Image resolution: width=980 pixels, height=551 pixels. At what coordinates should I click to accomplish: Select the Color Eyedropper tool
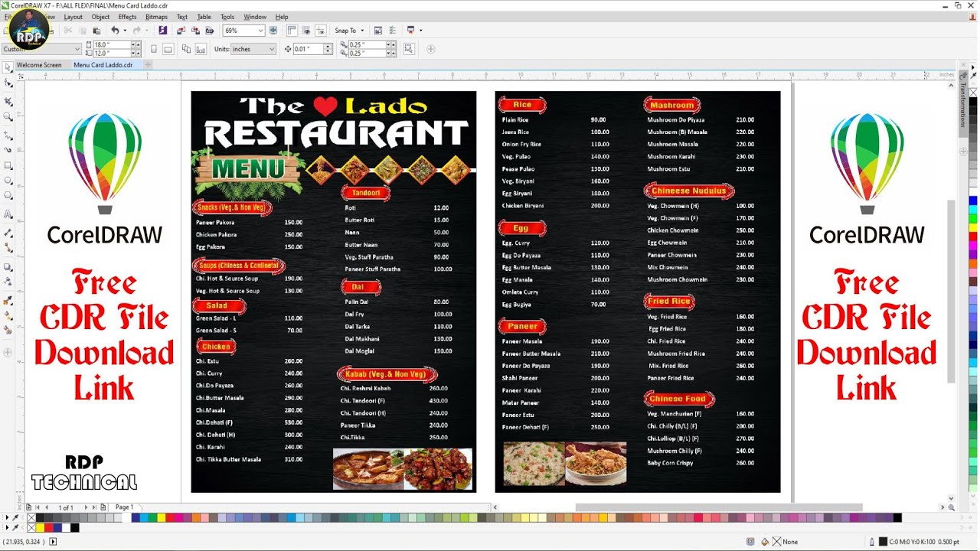8,299
